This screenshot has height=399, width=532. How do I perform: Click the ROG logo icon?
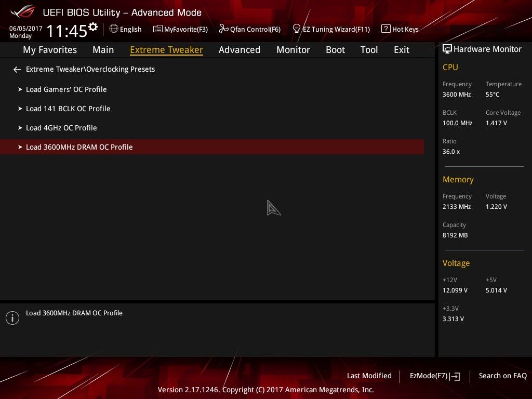coord(22,11)
